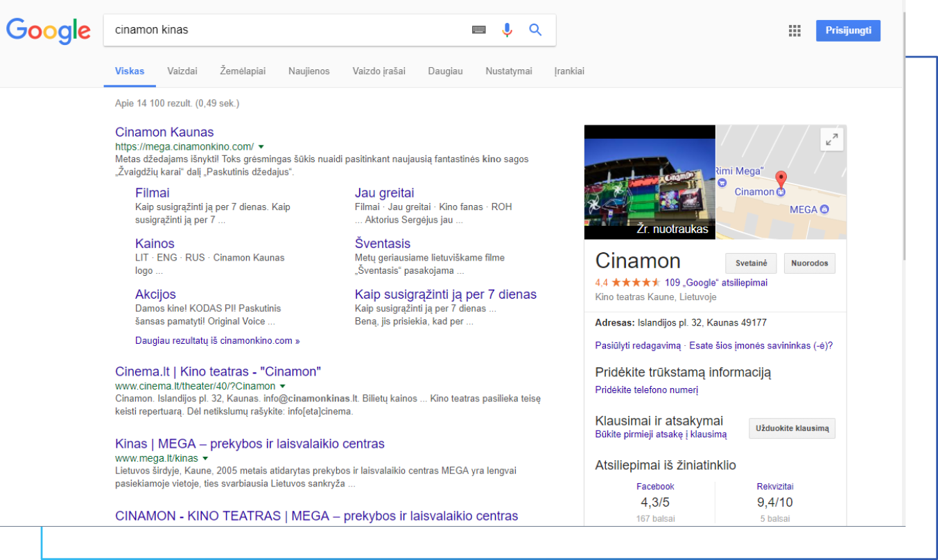Click the star rating in Cinamon panel
The height and width of the screenshot is (560, 938).
tap(636, 283)
